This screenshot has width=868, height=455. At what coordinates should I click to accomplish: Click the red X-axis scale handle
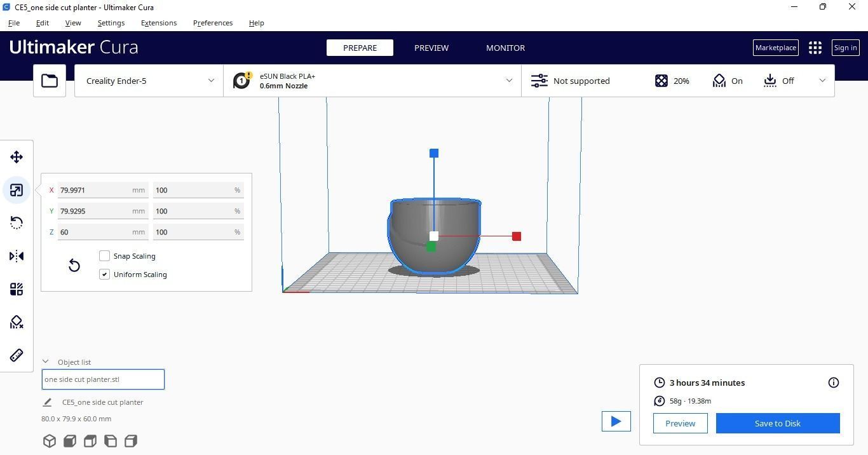click(x=517, y=236)
